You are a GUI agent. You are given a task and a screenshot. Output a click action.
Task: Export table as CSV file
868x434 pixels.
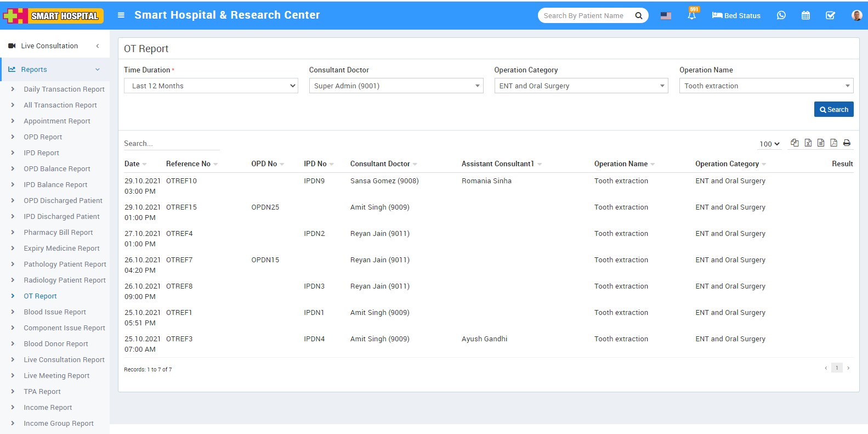tap(821, 143)
